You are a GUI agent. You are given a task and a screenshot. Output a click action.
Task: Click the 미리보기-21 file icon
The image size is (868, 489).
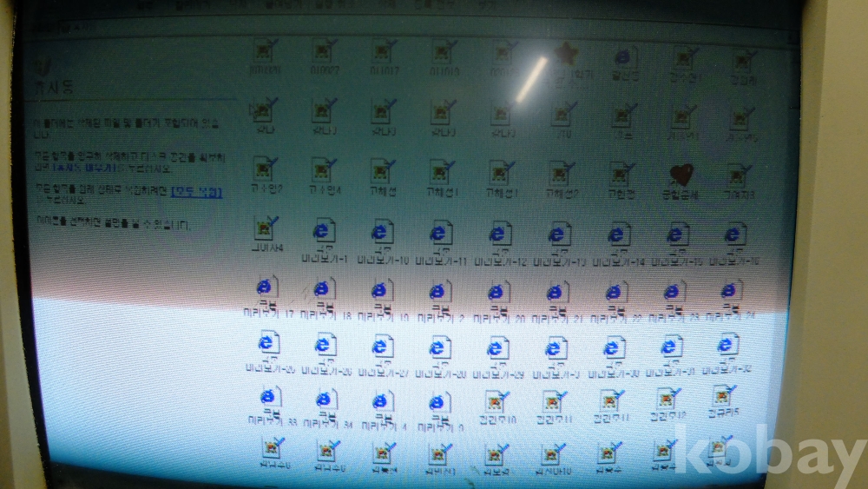click(556, 293)
